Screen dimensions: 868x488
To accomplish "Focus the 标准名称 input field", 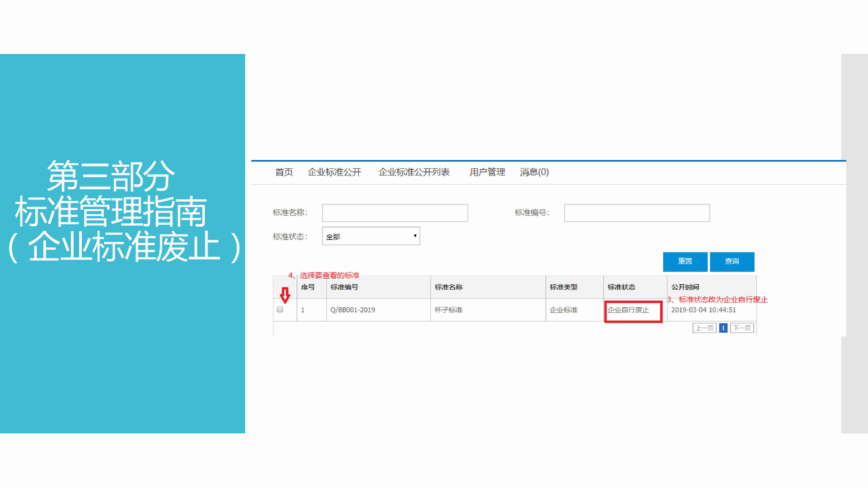I will coord(395,213).
